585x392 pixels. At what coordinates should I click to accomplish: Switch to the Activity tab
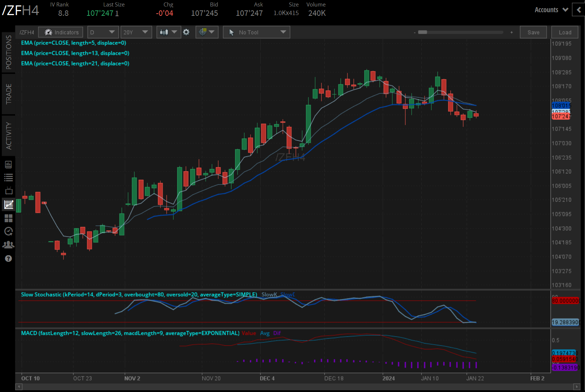coord(9,136)
